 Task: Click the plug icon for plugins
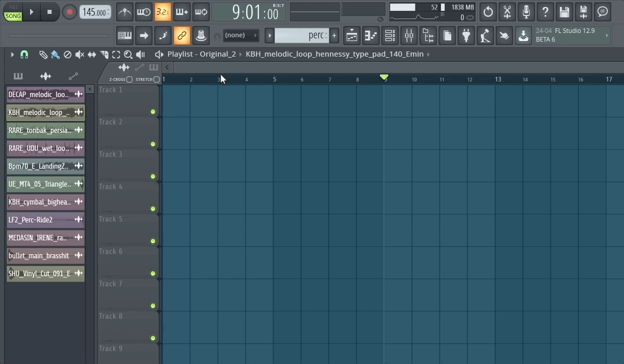[466, 36]
